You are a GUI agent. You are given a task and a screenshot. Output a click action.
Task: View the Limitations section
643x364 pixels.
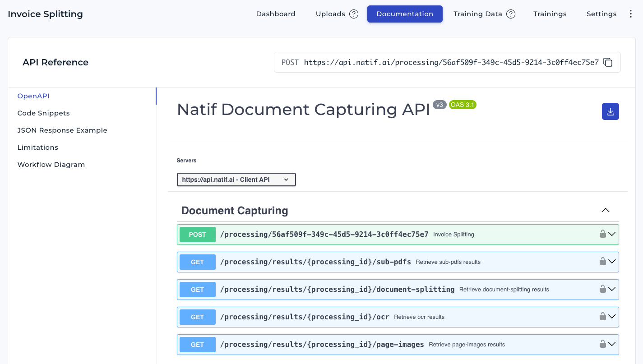(37, 147)
